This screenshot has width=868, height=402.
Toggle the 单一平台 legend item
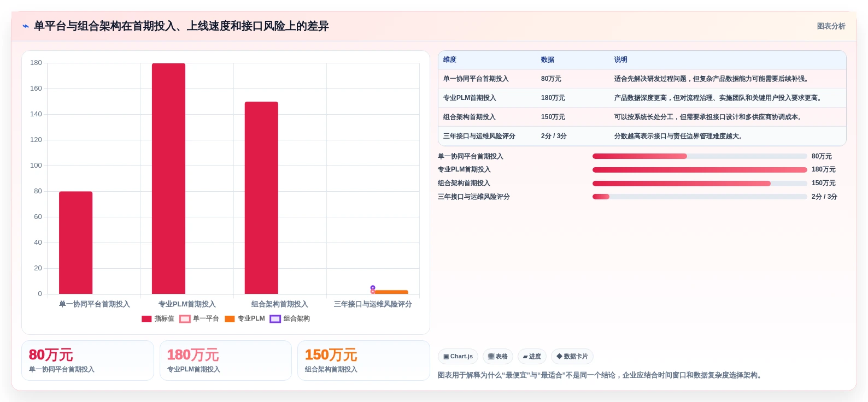(x=199, y=319)
